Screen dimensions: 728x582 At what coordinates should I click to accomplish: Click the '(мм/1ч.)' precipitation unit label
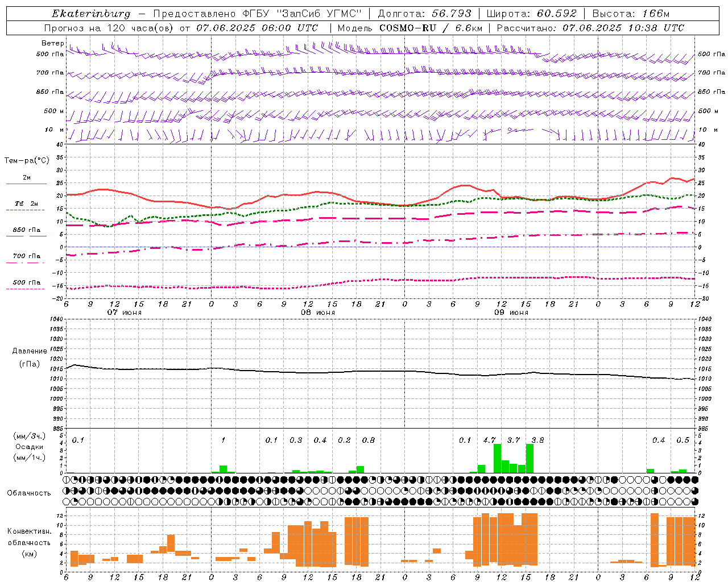(30, 458)
